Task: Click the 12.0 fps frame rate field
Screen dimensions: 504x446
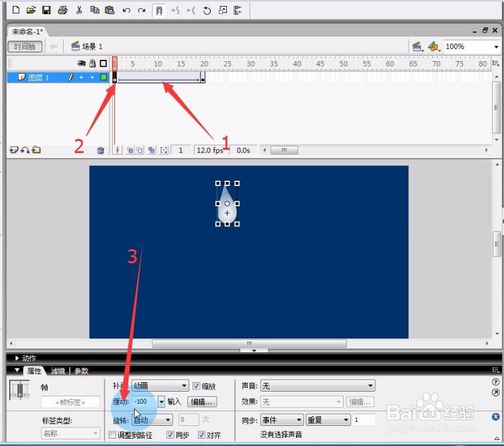Action: click(210, 150)
